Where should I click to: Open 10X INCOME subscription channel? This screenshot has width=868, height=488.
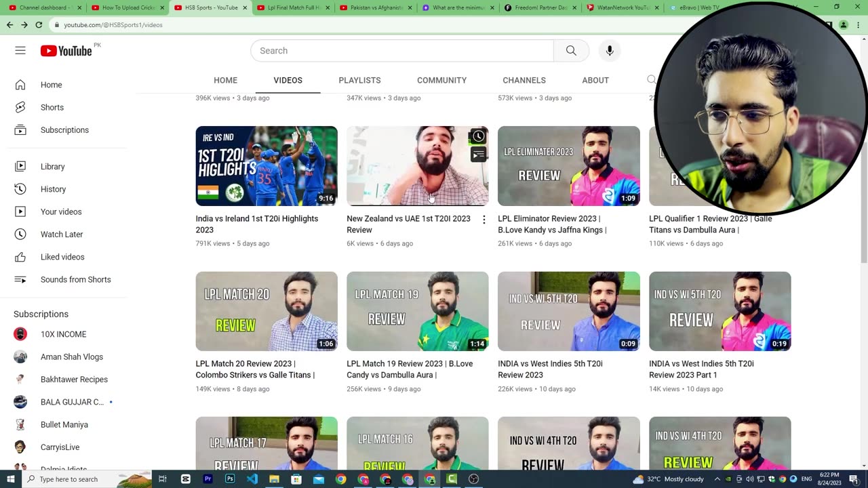[64, 334]
